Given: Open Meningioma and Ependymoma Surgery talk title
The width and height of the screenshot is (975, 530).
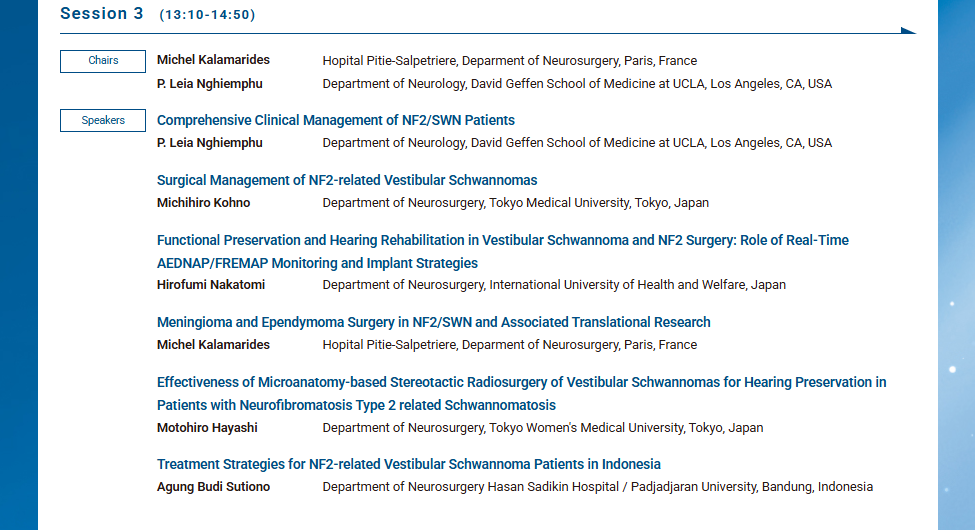Looking at the screenshot, I should 434,322.
